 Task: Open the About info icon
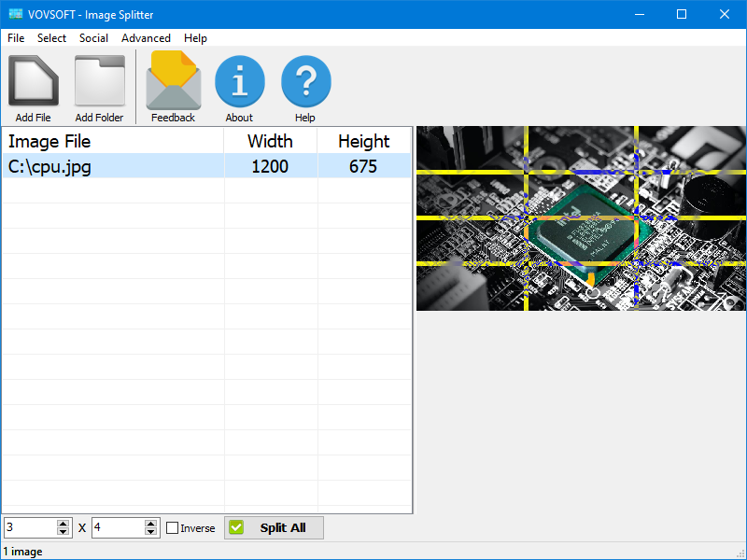(x=239, y=79)
